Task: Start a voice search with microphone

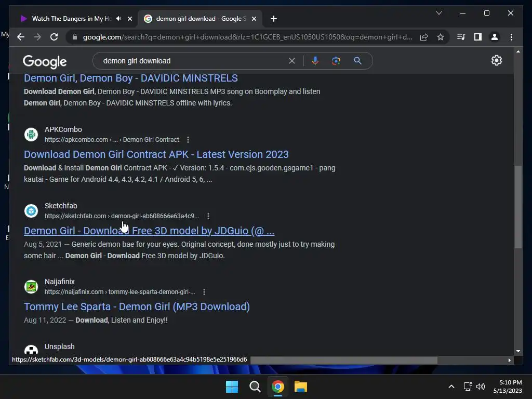Action: click(315, 61)
